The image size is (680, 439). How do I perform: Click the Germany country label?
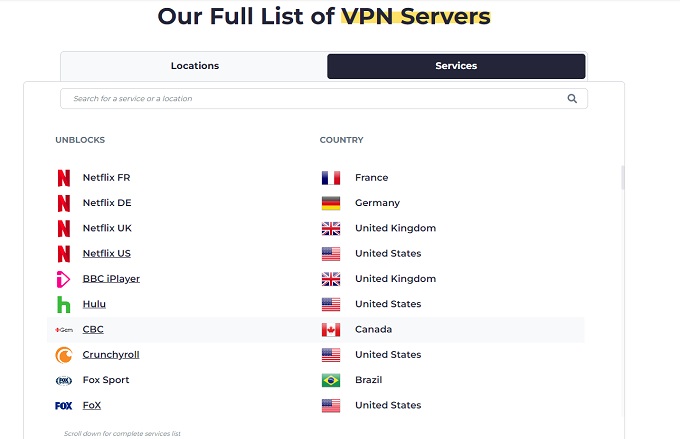(377, 203)
